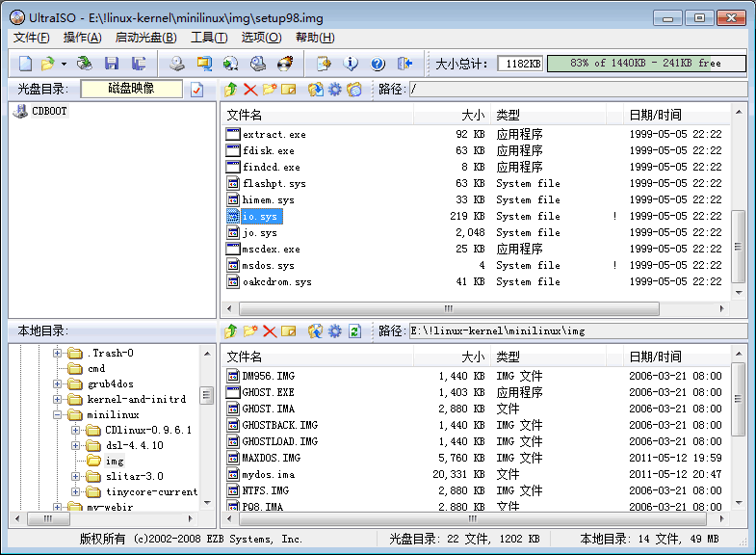Sort image files by 文件名 column
This screenshot has width=756, height=555.
click(x=318, y=115)
